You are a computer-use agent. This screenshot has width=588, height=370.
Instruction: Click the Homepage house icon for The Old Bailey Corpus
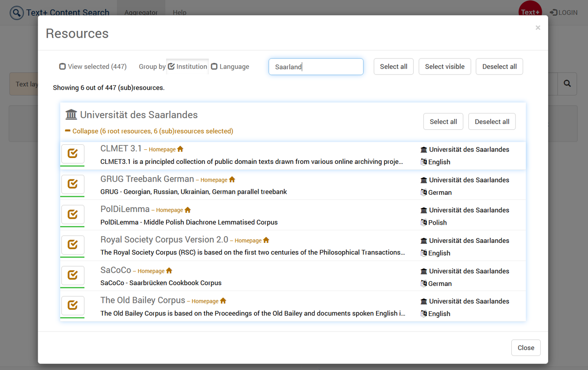[x=223, y=300]
